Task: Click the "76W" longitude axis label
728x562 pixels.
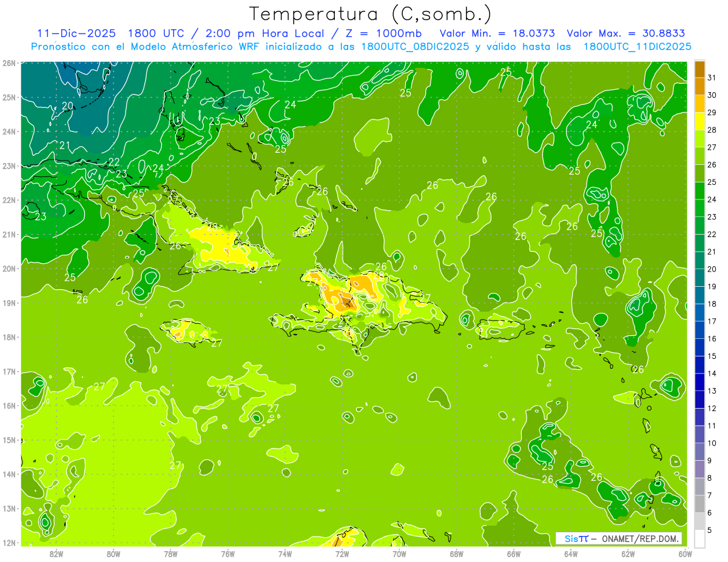Action: click(228, 554)
